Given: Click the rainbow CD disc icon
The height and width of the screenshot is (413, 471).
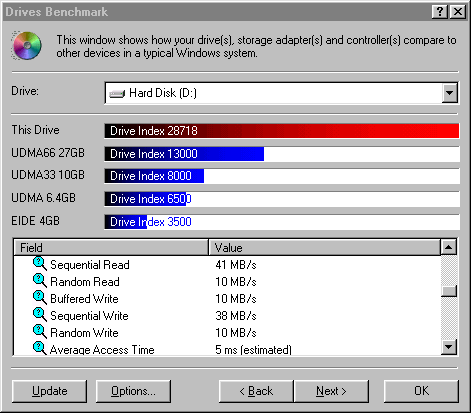Looking at the screenshot, I should tap(27, 46).
